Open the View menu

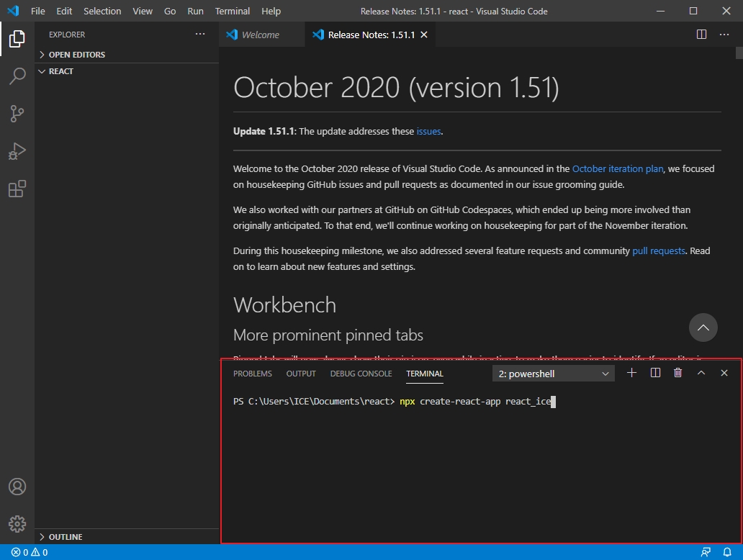pos(143,11)
